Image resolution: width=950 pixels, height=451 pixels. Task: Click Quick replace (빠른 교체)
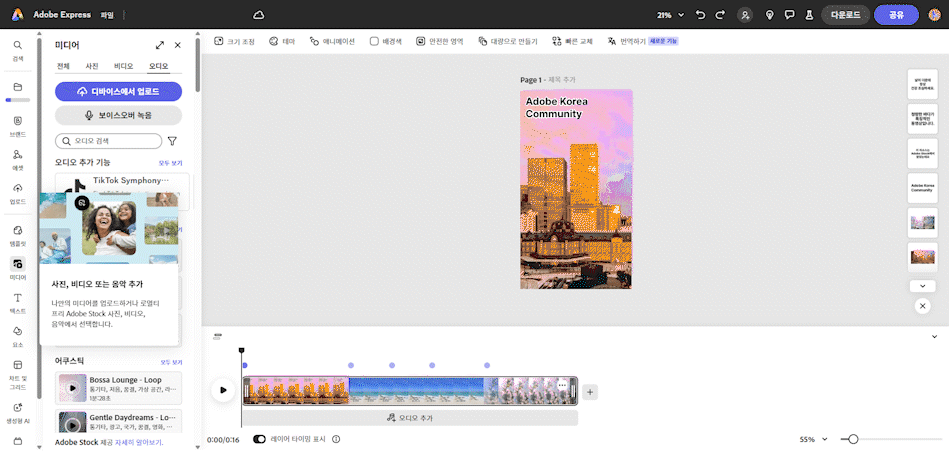tap(572, 41)
